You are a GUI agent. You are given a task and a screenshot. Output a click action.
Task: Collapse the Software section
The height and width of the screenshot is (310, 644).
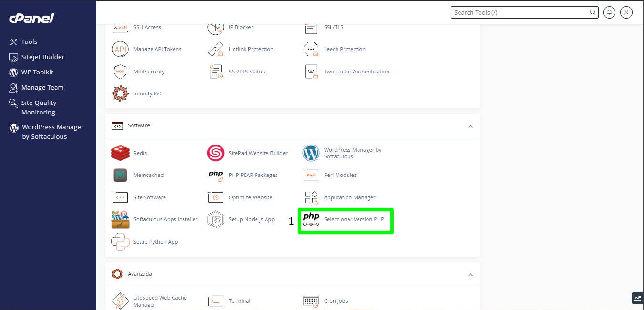470,126
